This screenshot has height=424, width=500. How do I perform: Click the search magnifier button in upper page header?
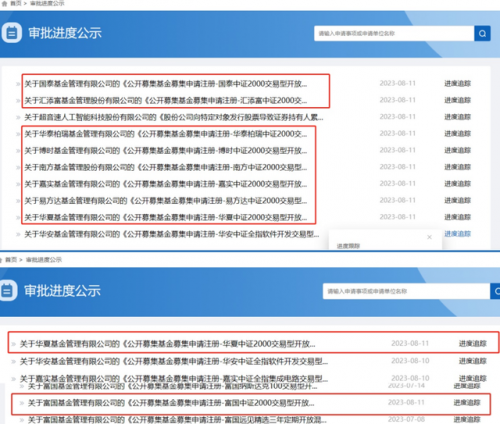click(482, 33)
